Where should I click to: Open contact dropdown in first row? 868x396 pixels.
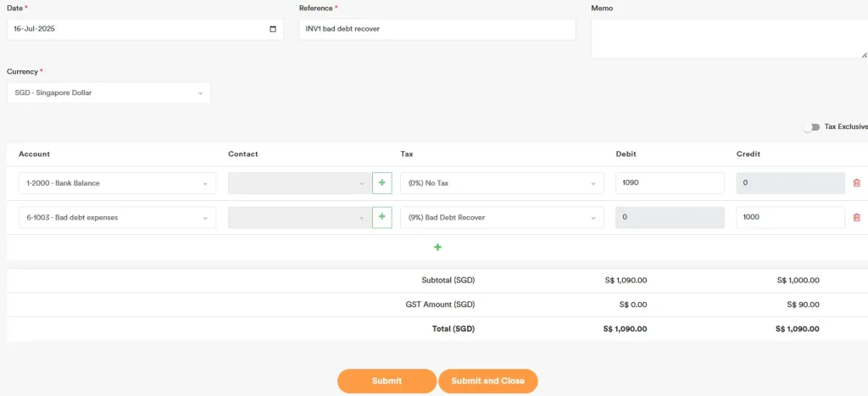298,183
